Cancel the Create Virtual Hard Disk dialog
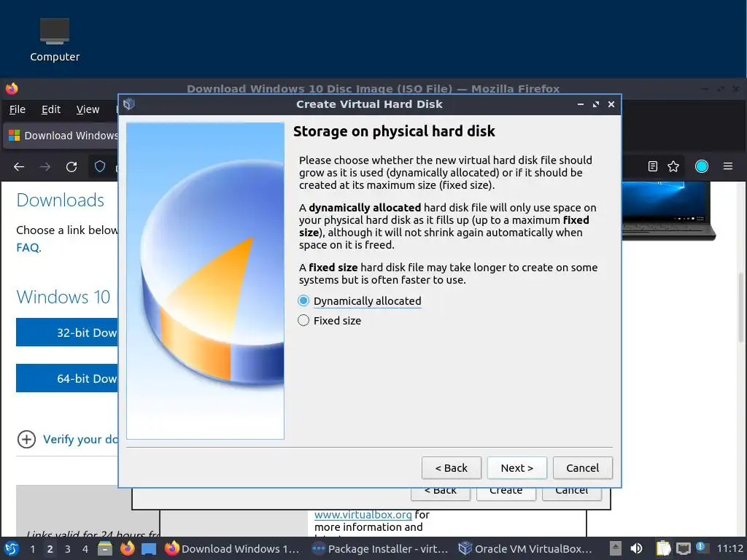The height and width of the screenshot is (560, 747). (x=583, y=468)
